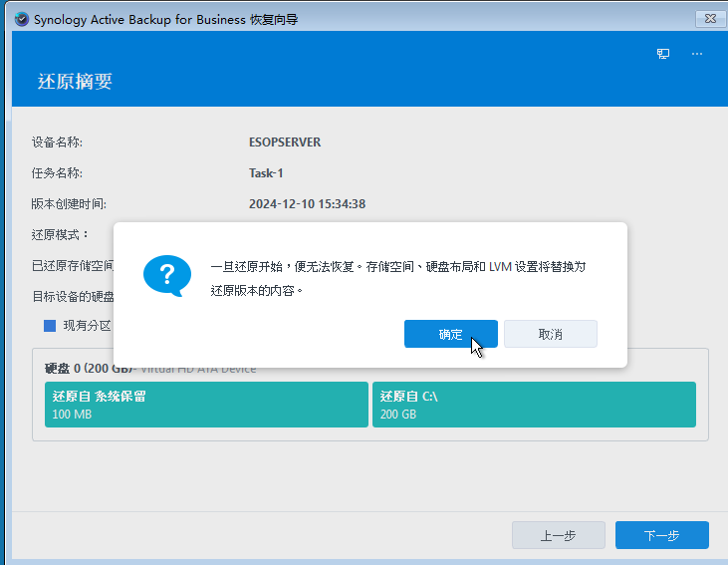
Task: Click the blue 现有分区 legend swatch
Action: [x=50, y=325]
